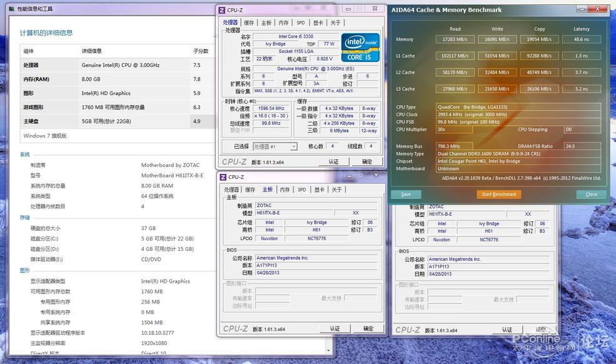Click the CPU Type field QuadCore in AIDA64
The image size is (616, 364).
tap(518, 107)
